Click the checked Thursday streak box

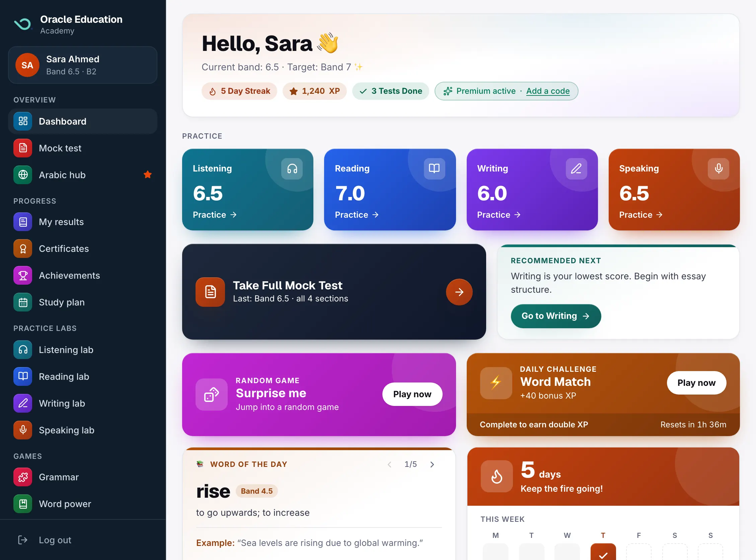603,552
